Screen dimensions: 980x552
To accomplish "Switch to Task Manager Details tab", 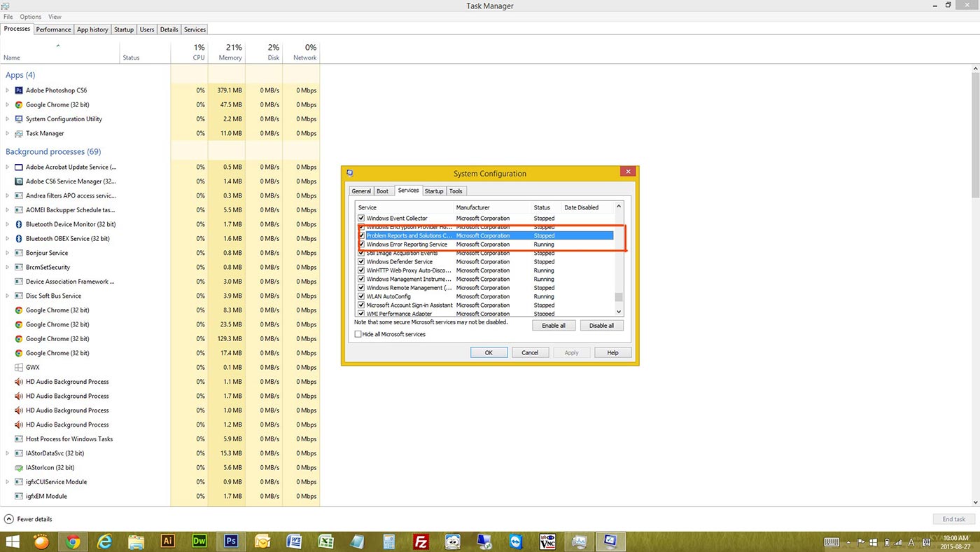I will point(169,29).
